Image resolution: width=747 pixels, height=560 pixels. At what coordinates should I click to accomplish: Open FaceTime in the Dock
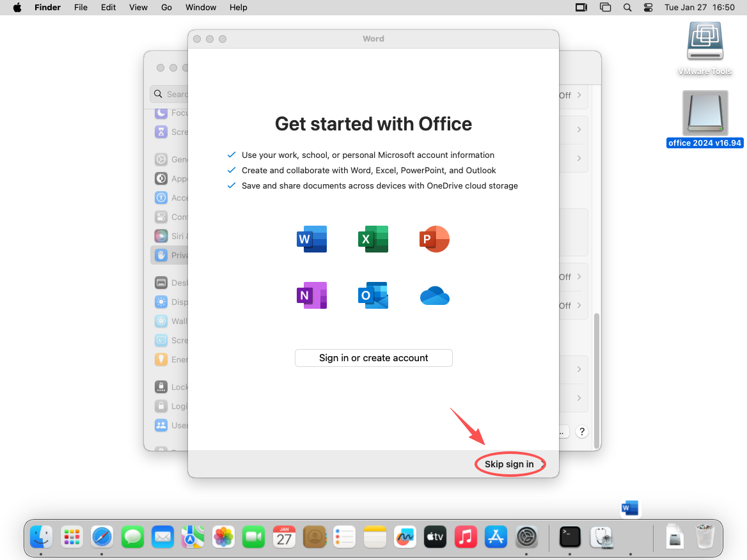coord(253,538)
